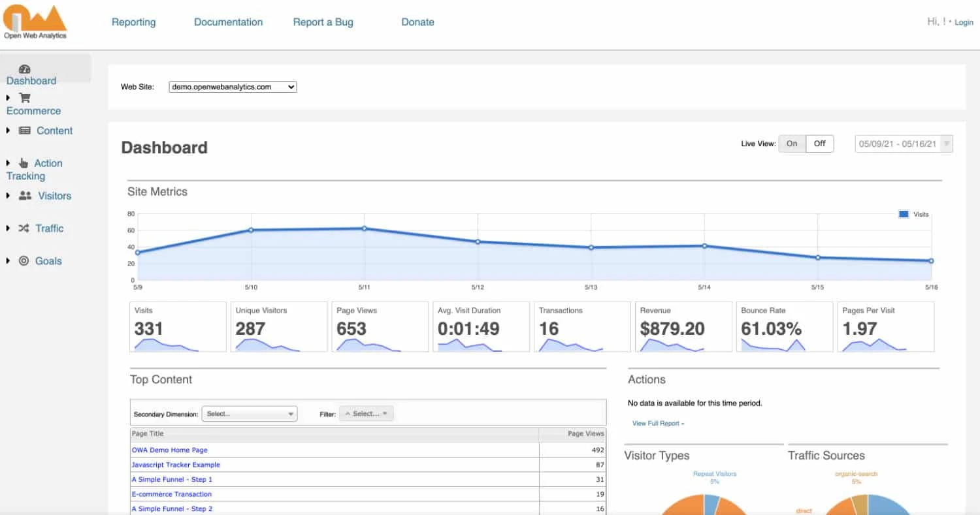Screen dimensions: 980x515
Task: Toggle the Visits legend in the chart
Action: click(912, 213)
